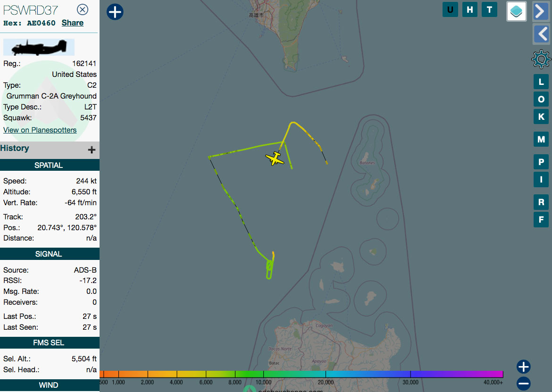The height and width of the screenshot is (392, 552).
Task: Click Grumman C-2A Greyhound text
Action: click(x=51, y=96)
